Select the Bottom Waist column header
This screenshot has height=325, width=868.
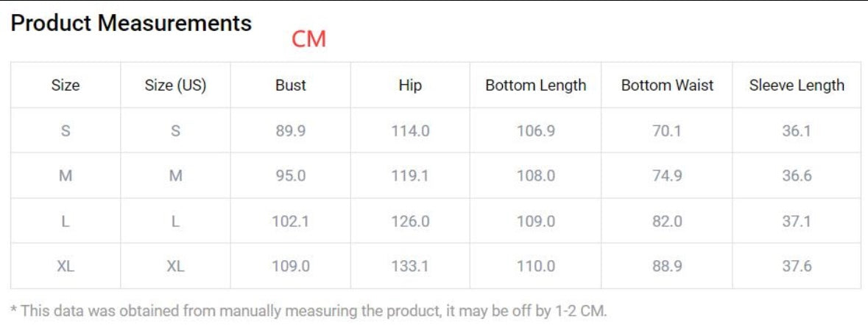[667, 85]
